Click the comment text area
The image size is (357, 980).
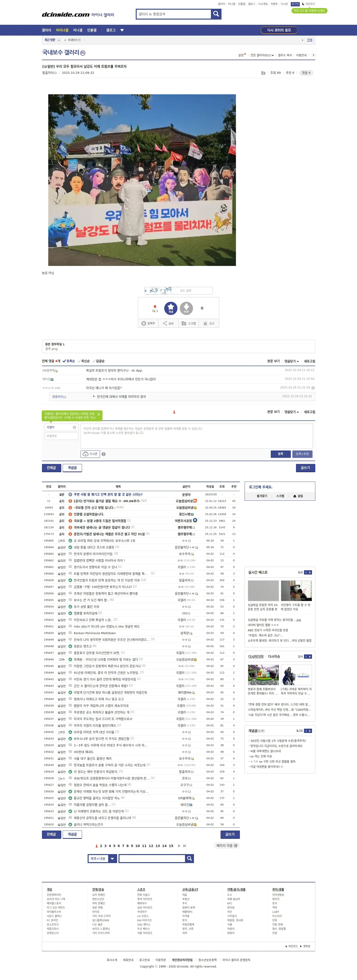point(197,436)
